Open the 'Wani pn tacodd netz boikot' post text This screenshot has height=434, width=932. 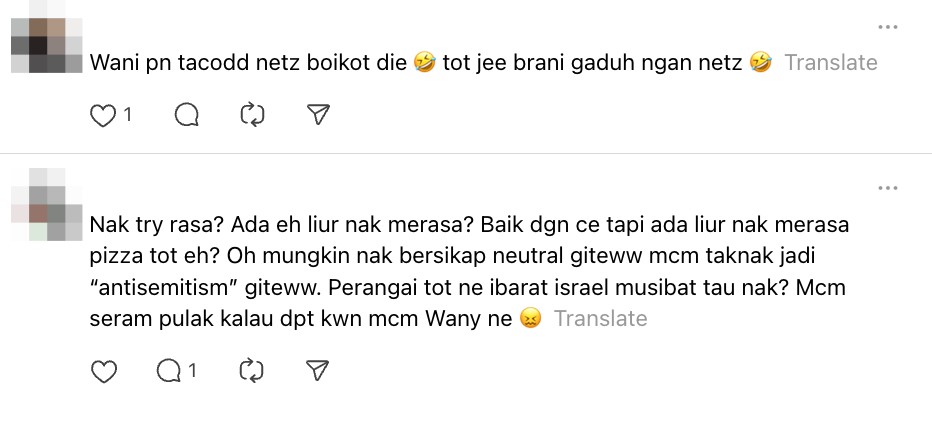(x=250, y=63)
